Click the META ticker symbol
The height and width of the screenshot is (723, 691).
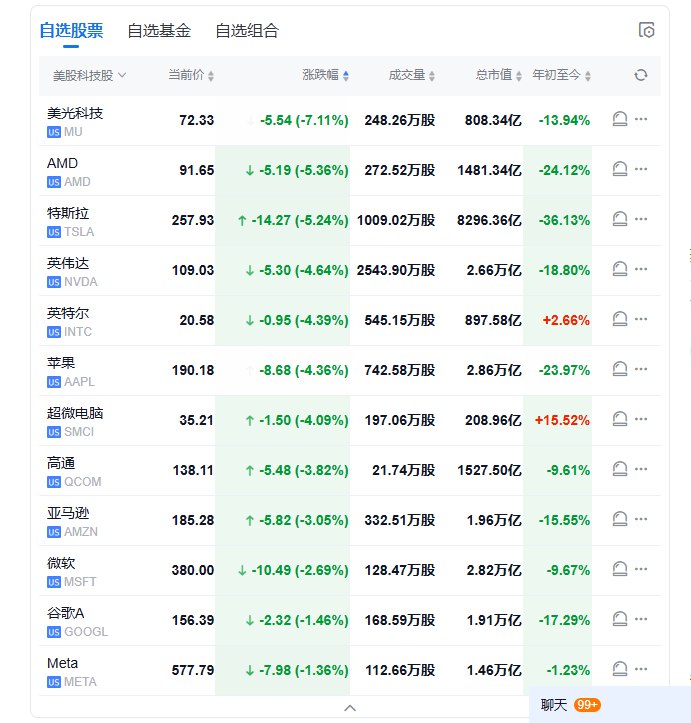pyautogui.click(x=80, y=682)
